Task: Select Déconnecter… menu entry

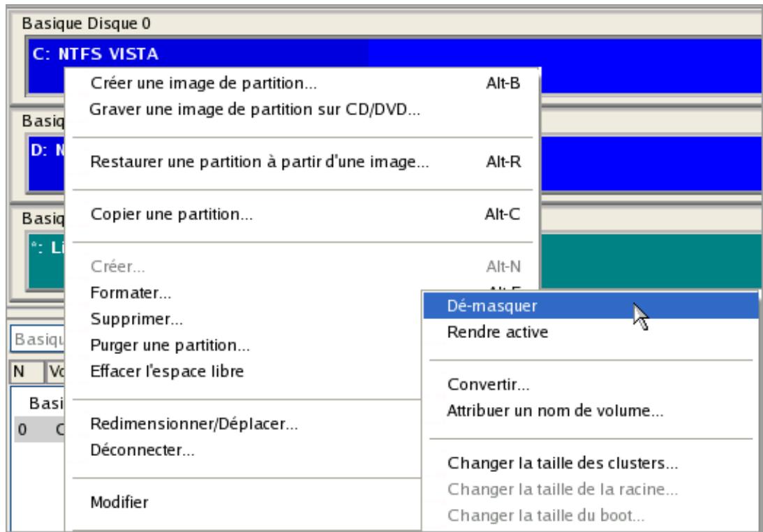Action: pos(244,450)
